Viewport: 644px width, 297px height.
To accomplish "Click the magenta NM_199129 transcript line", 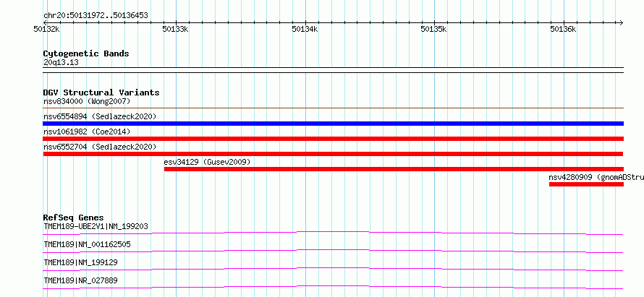I will click(333, 269).
